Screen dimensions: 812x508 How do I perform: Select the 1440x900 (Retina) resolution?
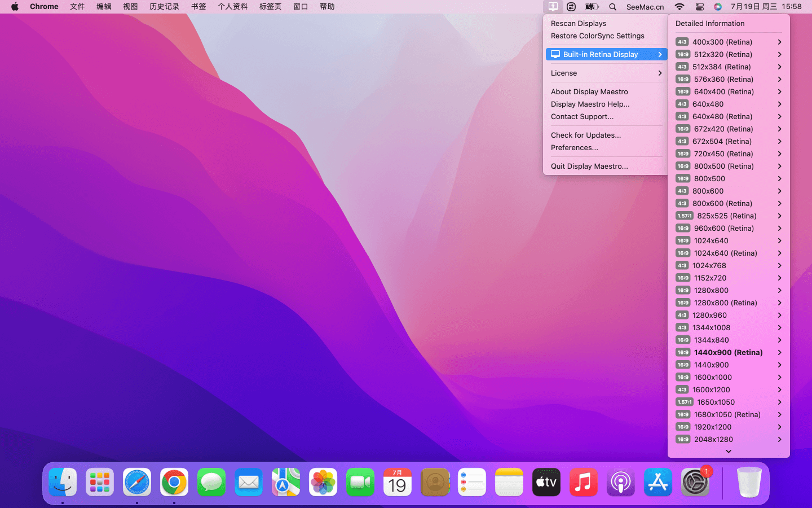pyautogui.click(x=727, y=352)
